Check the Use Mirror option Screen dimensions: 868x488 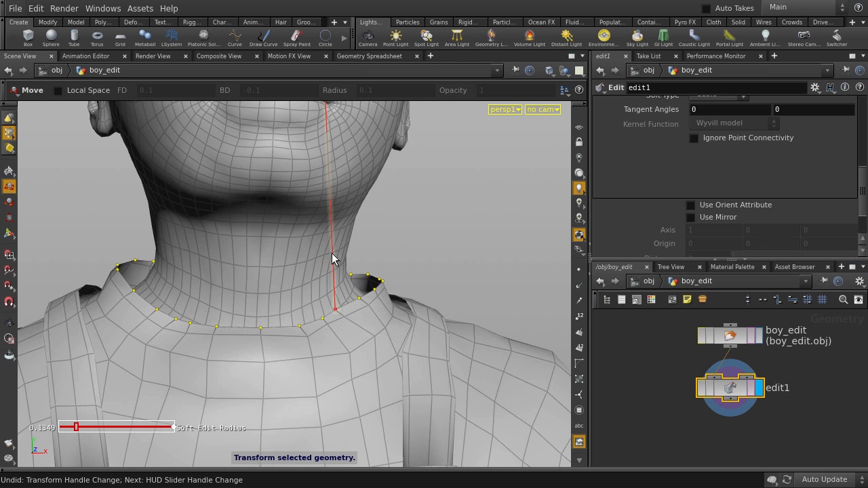(690, 217)
